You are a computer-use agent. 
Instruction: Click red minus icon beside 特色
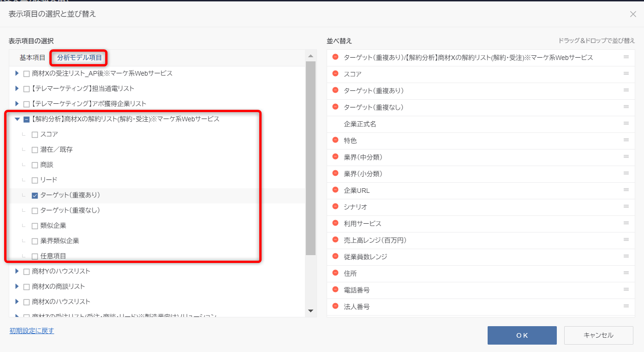pyautogui.click(x=335, y=140)
